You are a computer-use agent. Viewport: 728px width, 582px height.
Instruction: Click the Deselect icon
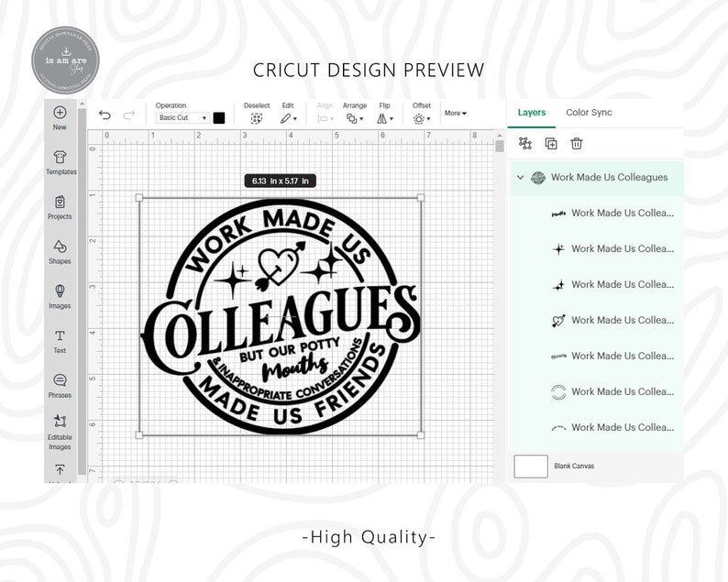pyautogui.click(x=257, y=119)
